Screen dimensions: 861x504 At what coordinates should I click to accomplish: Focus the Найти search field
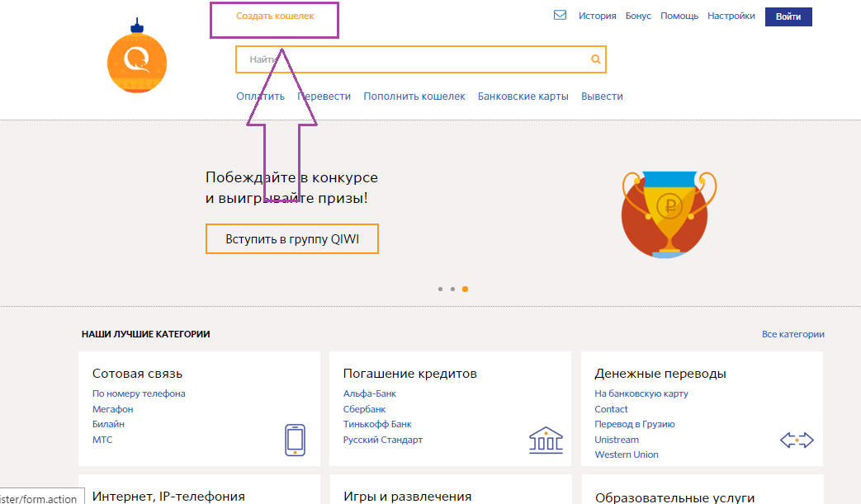coord(421,59)
